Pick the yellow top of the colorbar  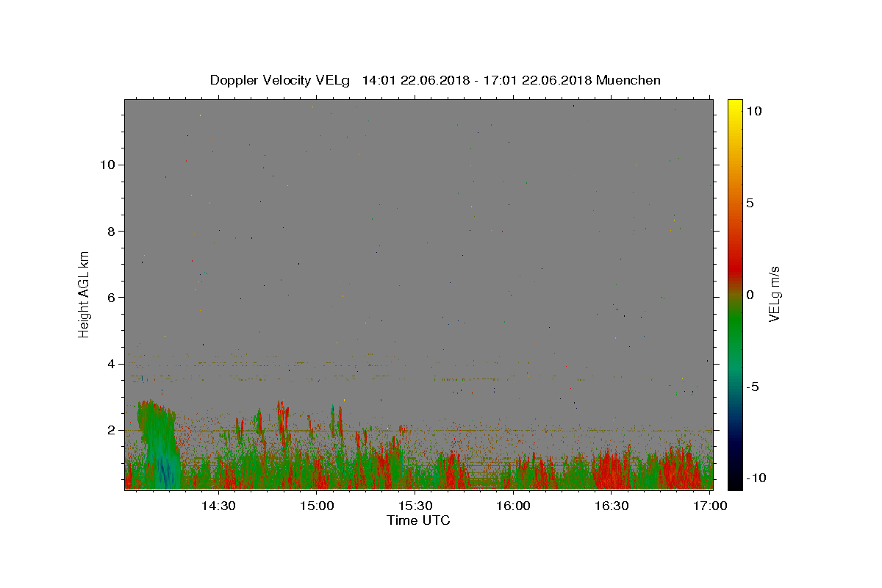coord(734,107)
